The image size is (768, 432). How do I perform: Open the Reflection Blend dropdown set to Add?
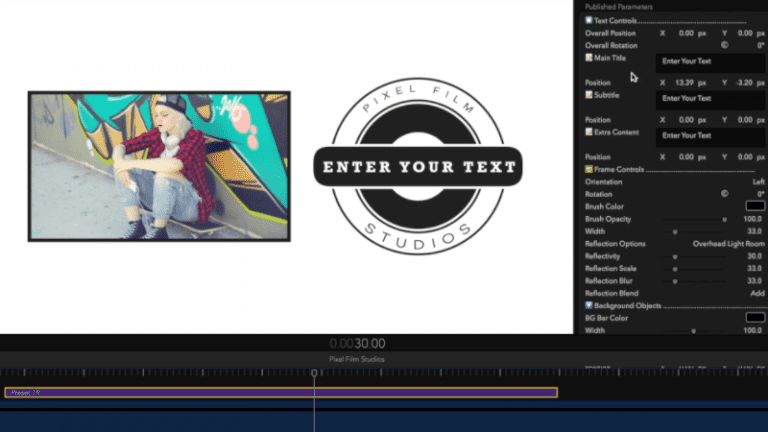tap(757, 293)
